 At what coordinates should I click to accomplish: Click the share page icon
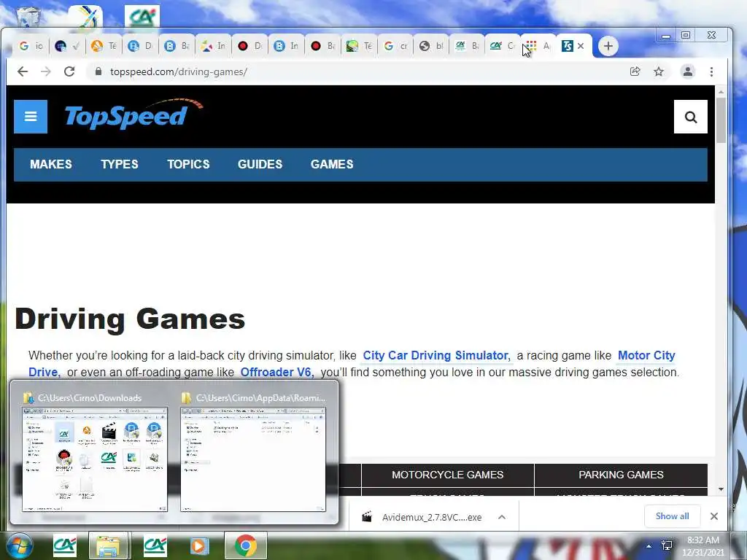635,71
